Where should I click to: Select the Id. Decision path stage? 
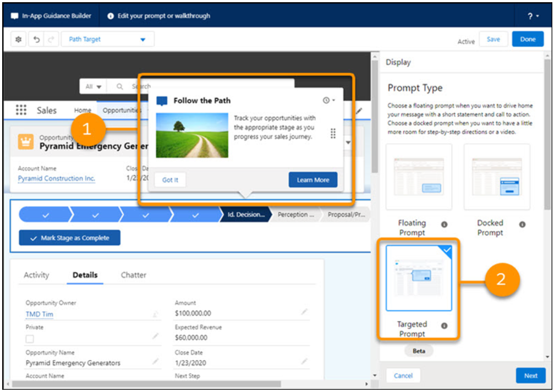(x=245, y=215)
